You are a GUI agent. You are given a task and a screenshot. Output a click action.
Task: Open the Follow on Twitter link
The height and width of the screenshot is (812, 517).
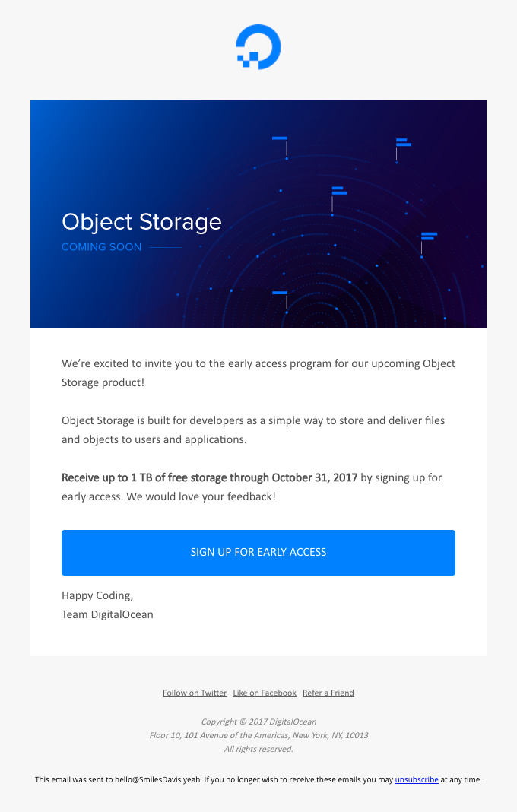pos(194,693)
